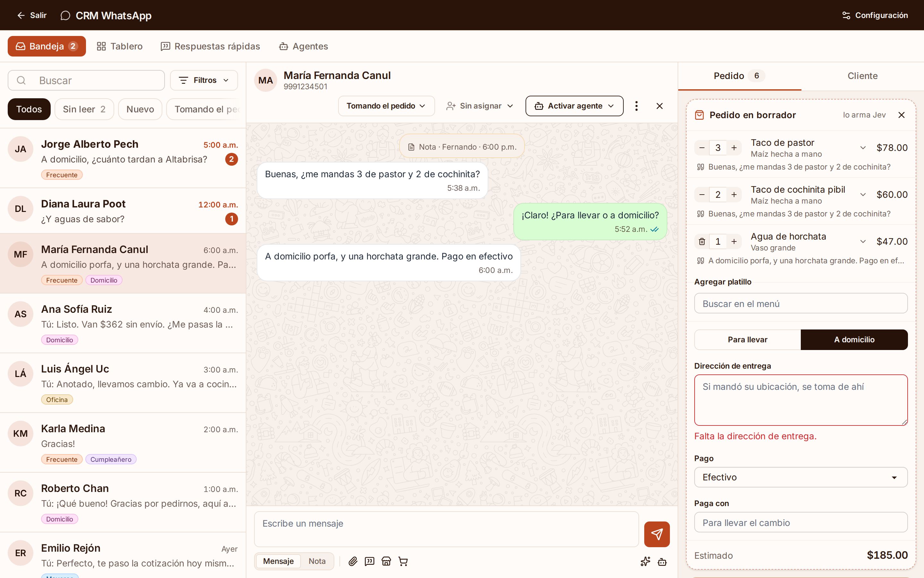Open the Respuestas rápidas tab

coord(210,46)
